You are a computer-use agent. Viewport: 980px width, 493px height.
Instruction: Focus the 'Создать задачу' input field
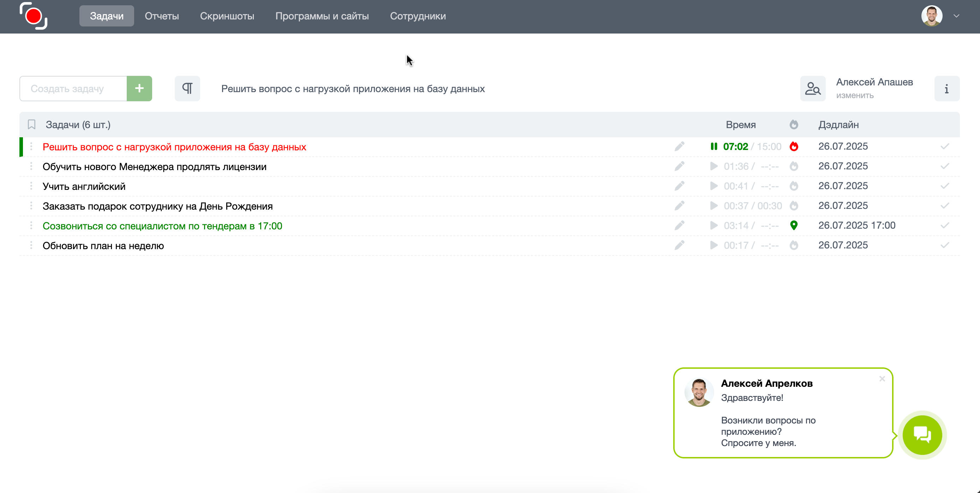73,88
